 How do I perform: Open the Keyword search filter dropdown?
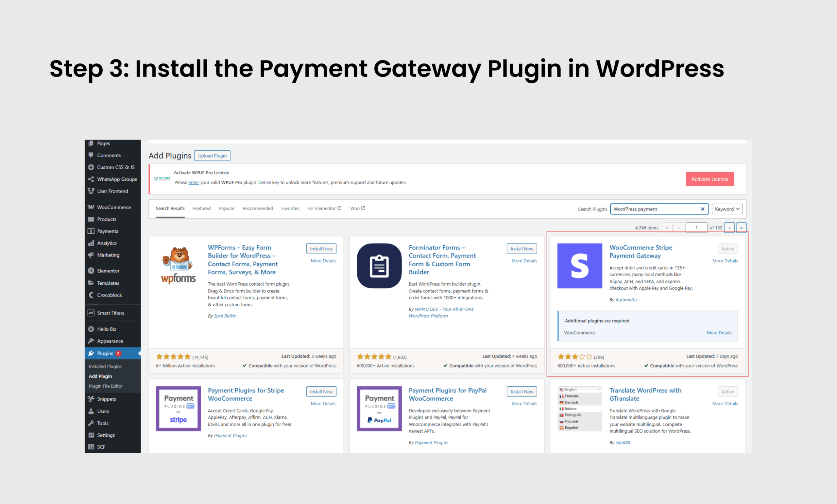click(727, 209)
